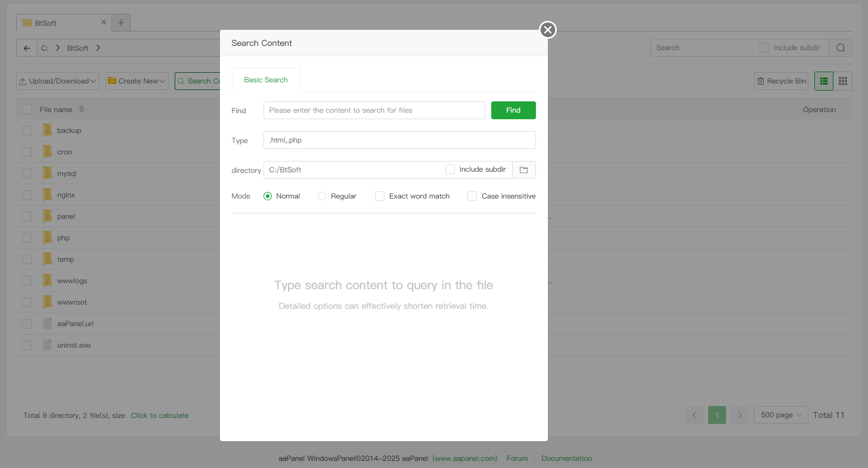
Task: Open the Recycle Bin
Action: [x=781, y=81]
